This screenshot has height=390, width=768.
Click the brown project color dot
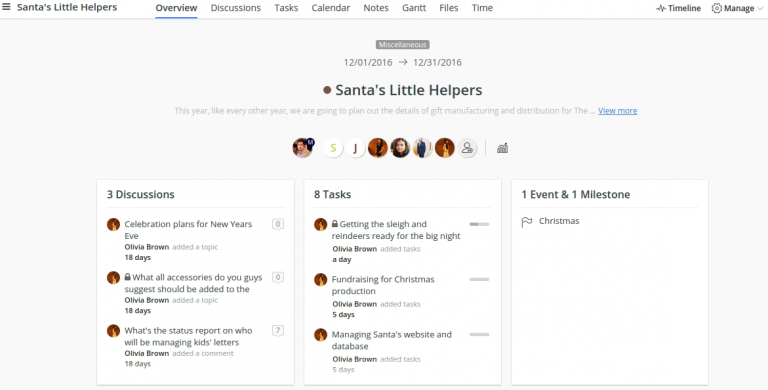pos(327,90)
